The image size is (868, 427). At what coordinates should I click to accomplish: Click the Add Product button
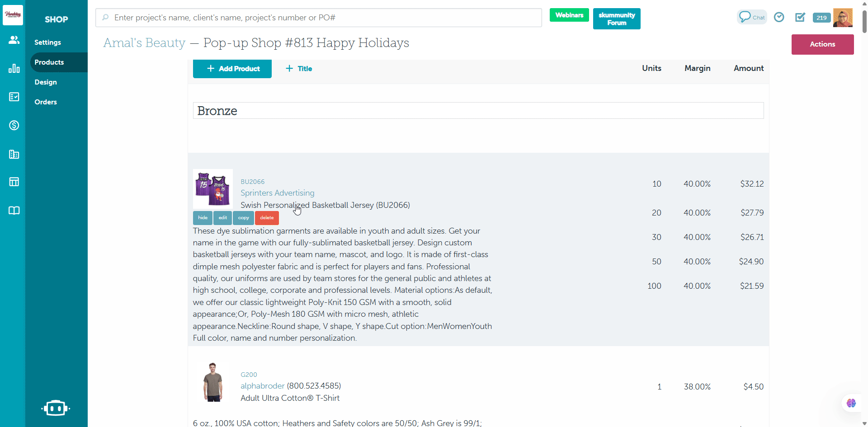232,69
